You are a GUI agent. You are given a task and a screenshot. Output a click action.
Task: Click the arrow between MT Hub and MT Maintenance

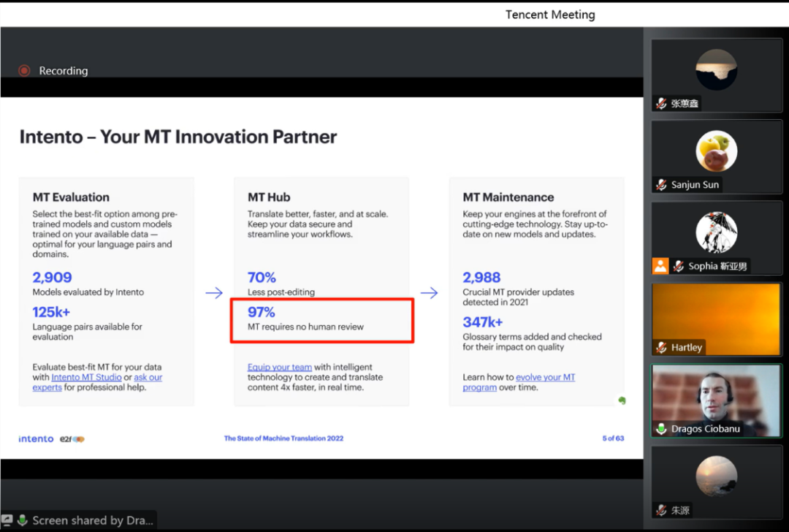click(429, 293)
